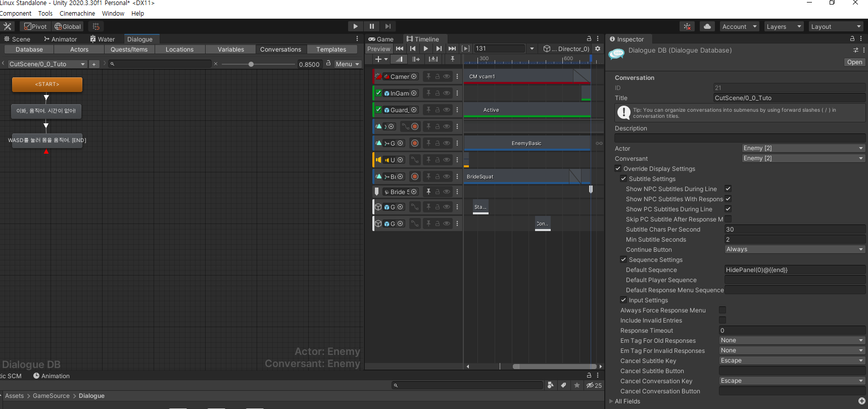The height and width of the screenshot is (409, 868).
Task: Open Timeline gear settings
Action: (598, 49)
